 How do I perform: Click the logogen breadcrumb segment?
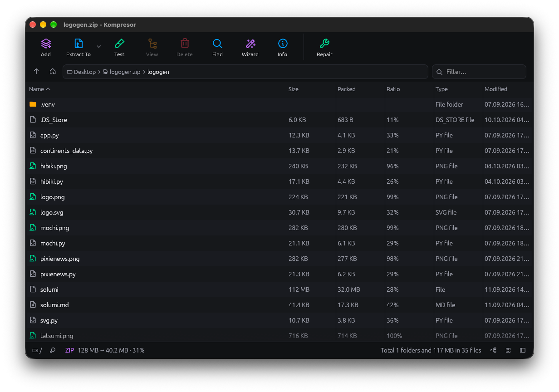point(158,72)
